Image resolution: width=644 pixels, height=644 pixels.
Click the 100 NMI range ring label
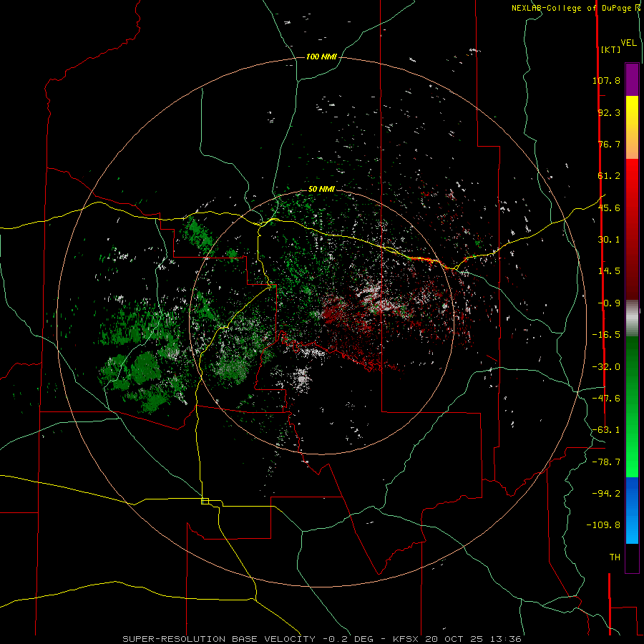click(321, 57)
